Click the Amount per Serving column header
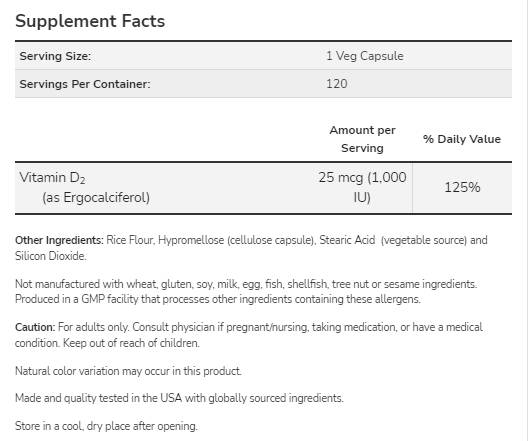The width and height of the screenshot is (528, 441). pos(362,139)
